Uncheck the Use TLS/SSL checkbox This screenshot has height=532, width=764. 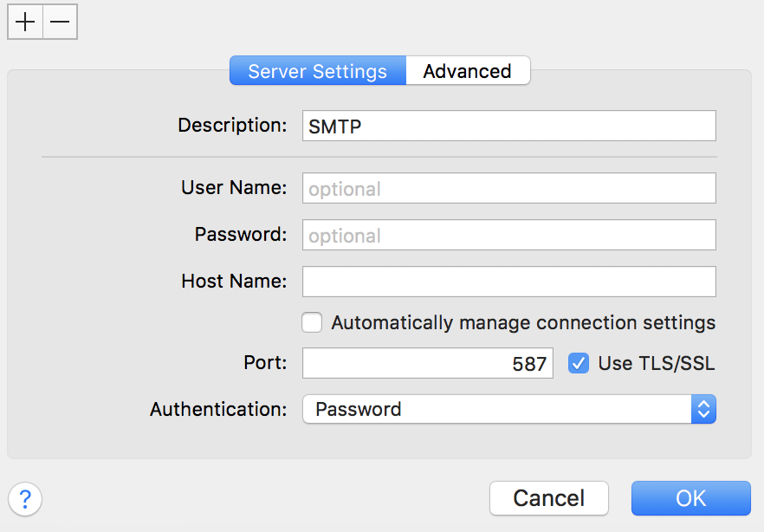579,363
